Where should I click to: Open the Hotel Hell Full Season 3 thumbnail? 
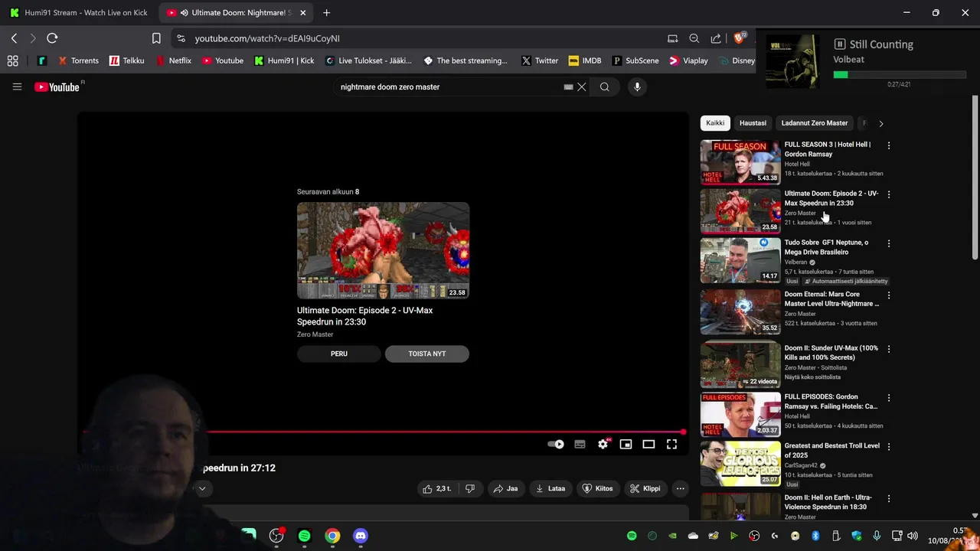(740, 161)
